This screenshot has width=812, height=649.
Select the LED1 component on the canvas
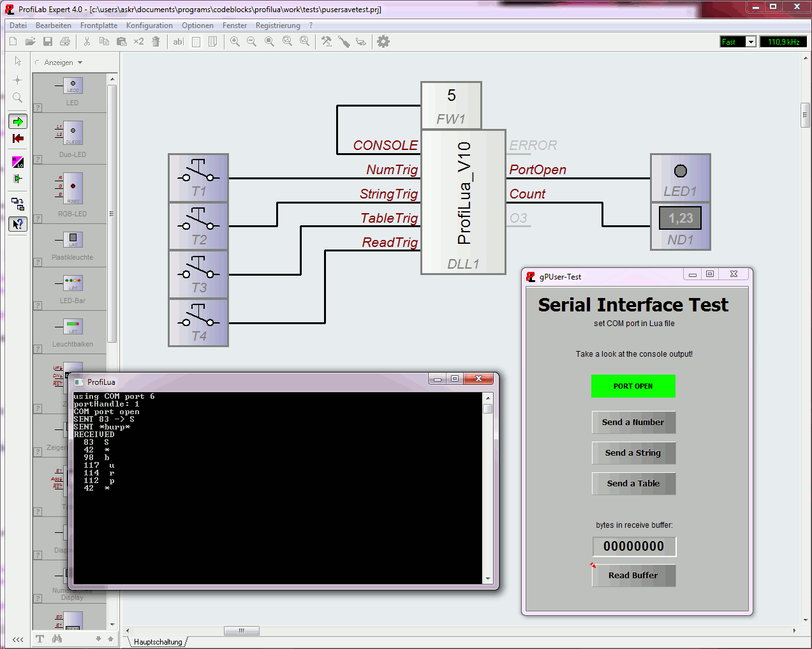(681, 178)
